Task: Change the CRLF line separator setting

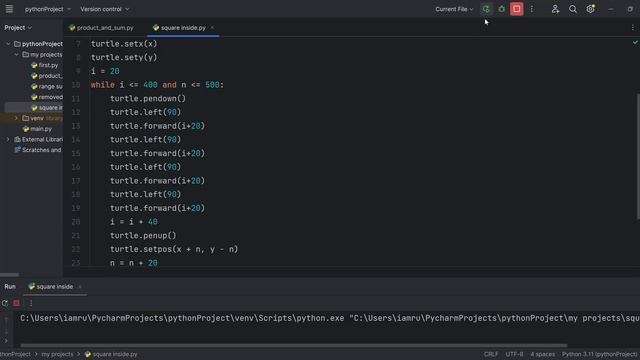Action: point(491,354)
